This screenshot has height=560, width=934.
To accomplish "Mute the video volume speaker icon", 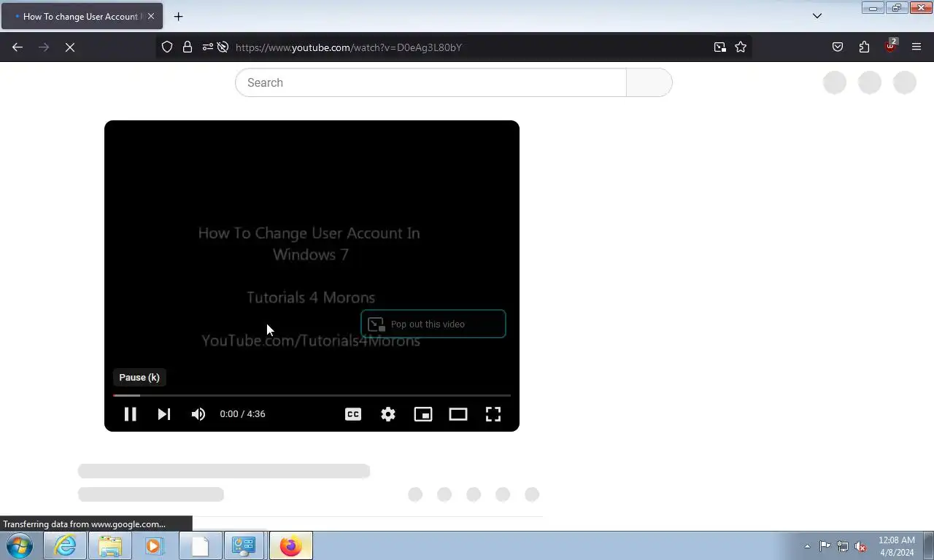I will click(x=198, y=414).
